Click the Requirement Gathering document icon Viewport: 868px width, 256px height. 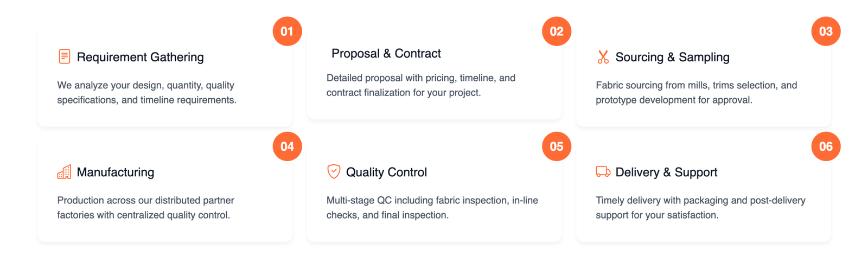(65, 56)
